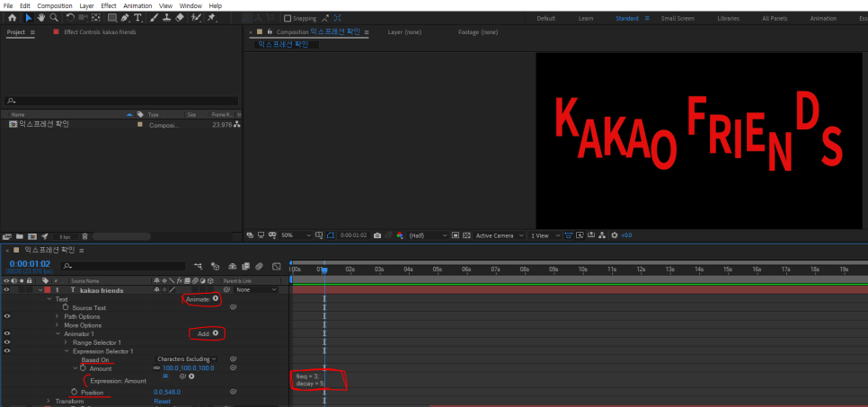Open the 1 View layout dropdown
Screen dimensions: 868x407
pos(545,235)
